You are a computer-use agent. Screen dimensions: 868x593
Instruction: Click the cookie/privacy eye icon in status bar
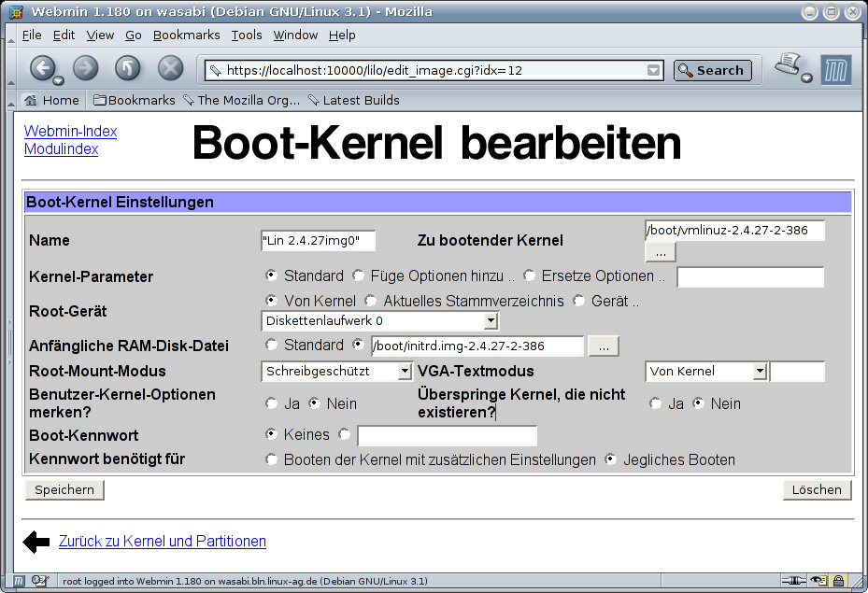click(x=818, y=581)
